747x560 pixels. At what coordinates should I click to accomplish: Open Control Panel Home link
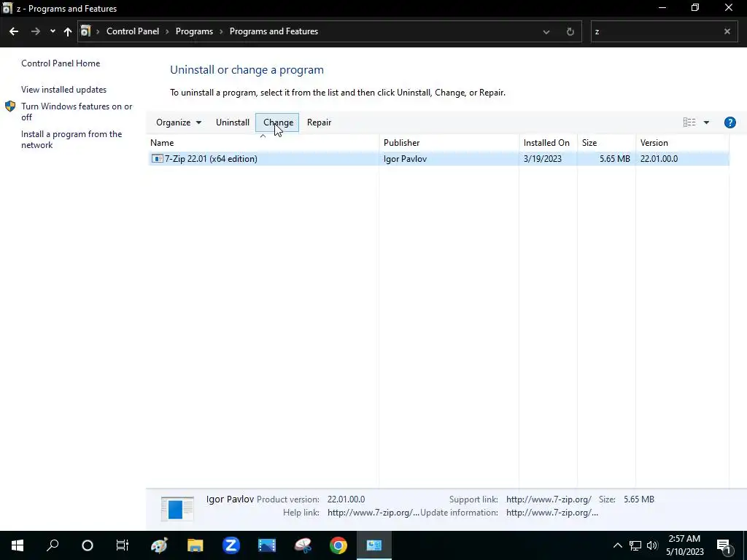pyautogui.click(x=61, y=63)
